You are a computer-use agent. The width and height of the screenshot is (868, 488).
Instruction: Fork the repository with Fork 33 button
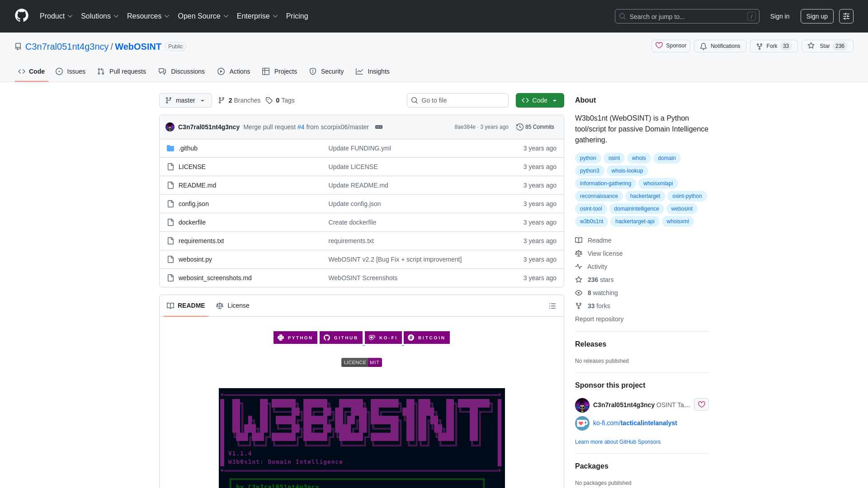[774, 46]
